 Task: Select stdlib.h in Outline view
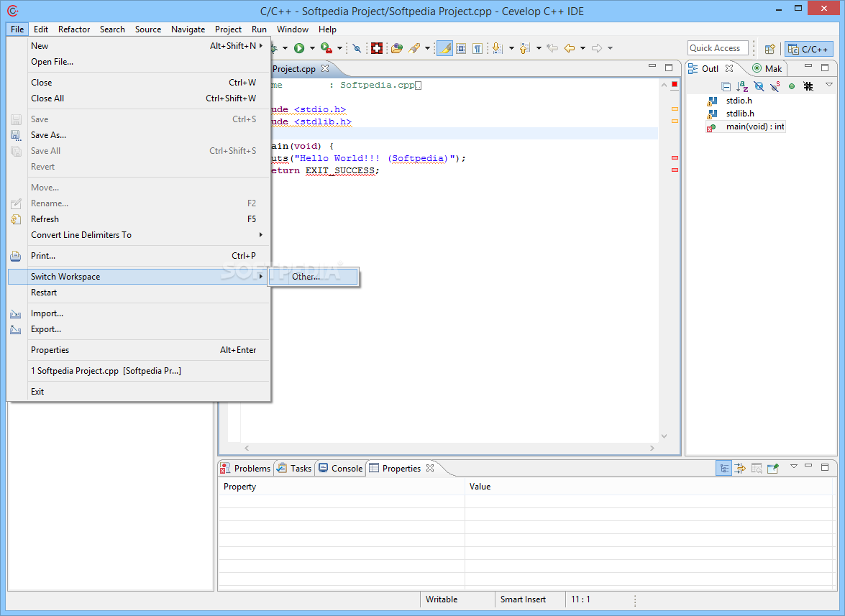click(740, 114)
